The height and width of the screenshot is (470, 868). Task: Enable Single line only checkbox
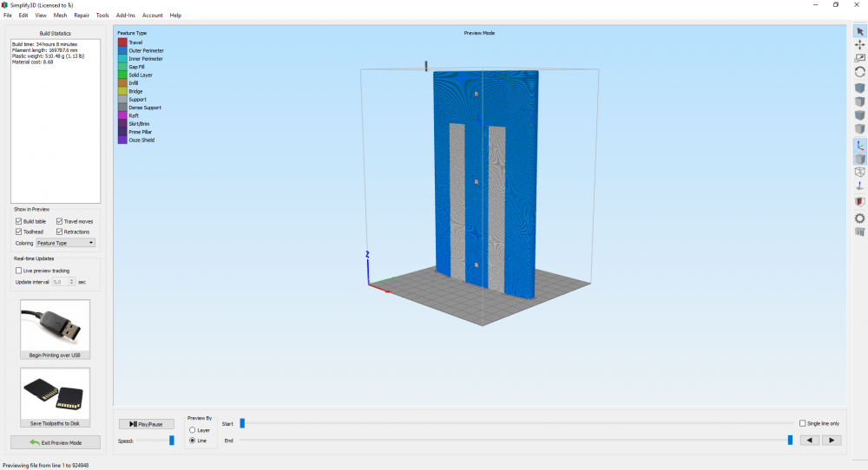(802, 423)
